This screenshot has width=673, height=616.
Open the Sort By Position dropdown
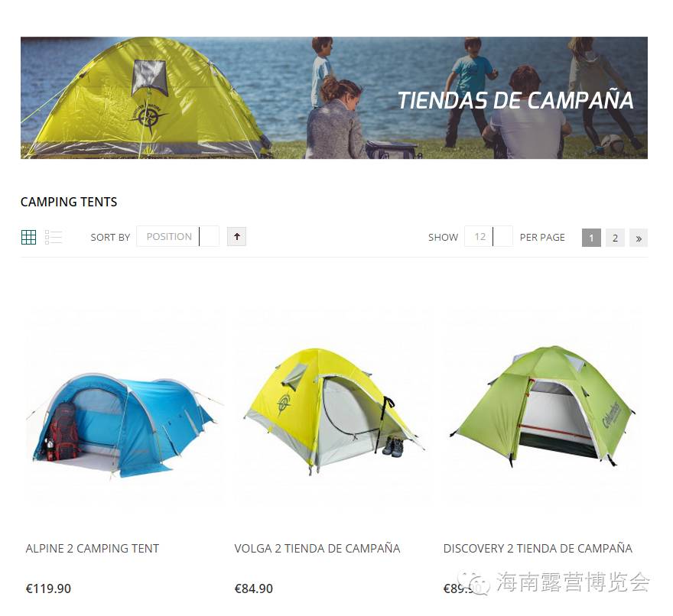tap(177, 236)
